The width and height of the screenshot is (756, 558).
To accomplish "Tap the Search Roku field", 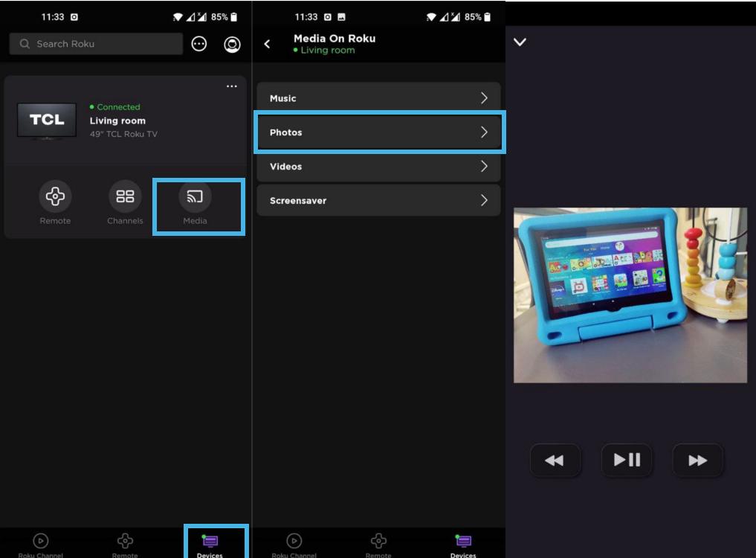I will tap(96, 44).
